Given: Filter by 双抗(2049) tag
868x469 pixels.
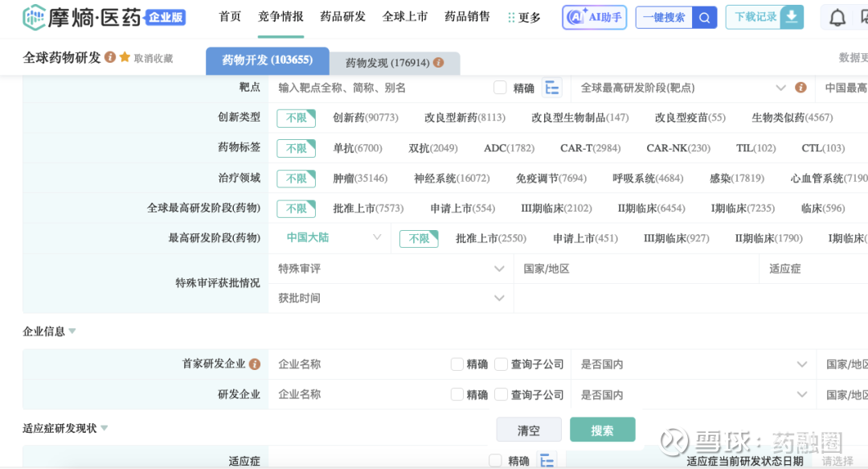Looking at the screenshot, I should point(433,148).
